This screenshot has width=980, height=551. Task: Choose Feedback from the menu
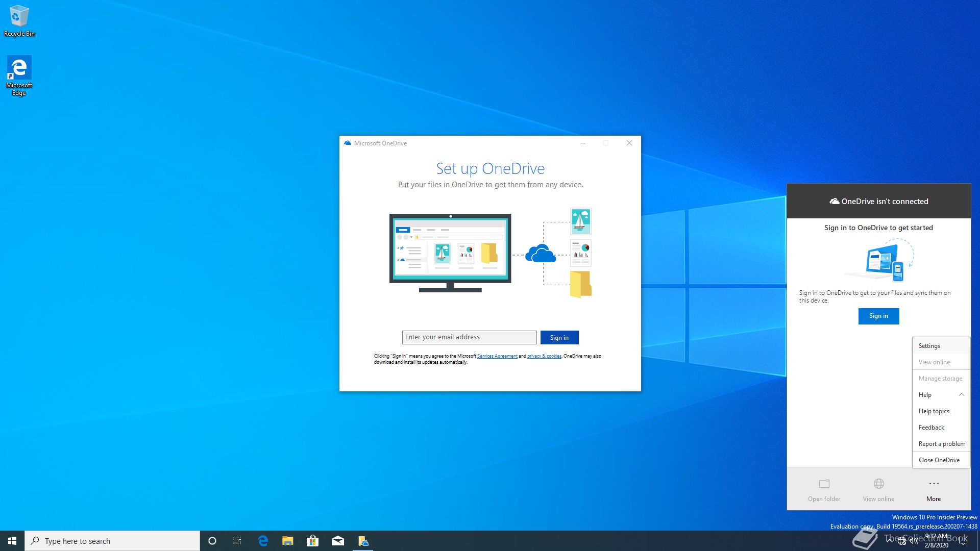941,428
